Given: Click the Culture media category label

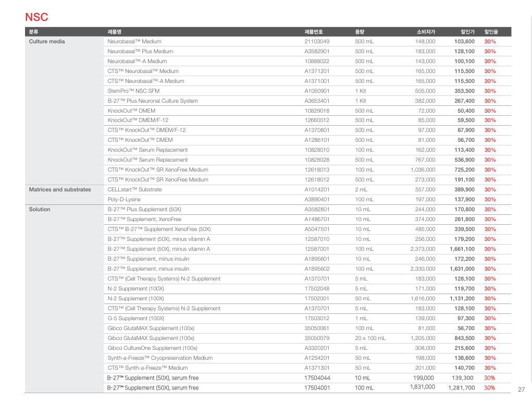Looking at the screenshot, I should [x=47, y=42].
